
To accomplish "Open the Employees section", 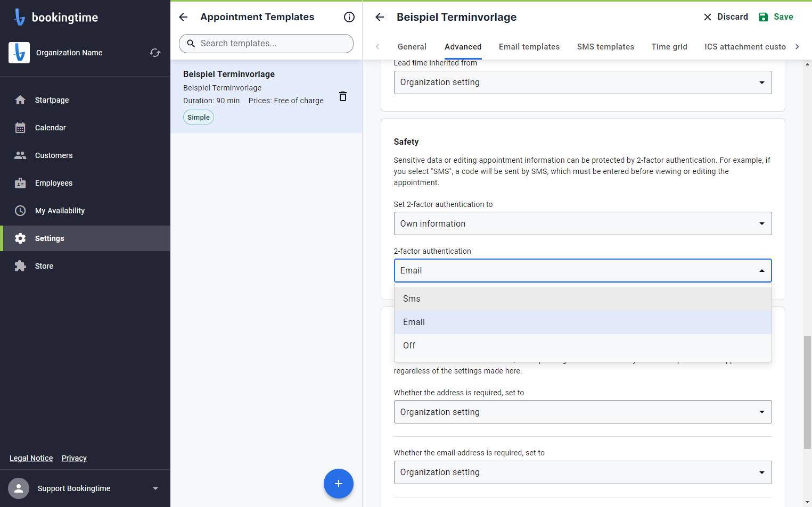I will coord(85,183).
